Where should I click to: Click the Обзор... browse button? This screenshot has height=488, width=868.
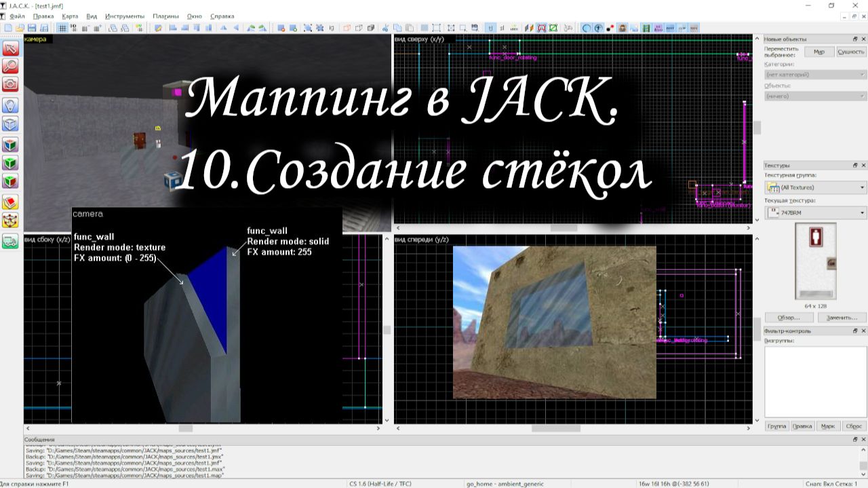click(x=789, y=317)
